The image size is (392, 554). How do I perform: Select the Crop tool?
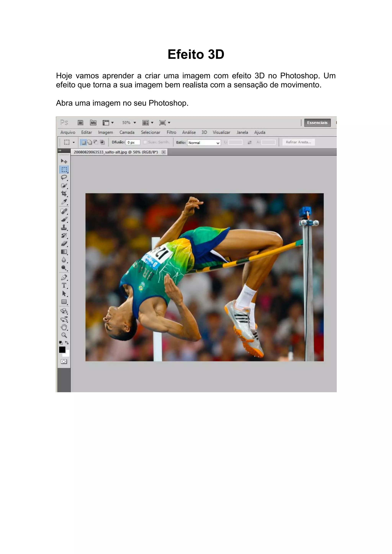coord(64,194)
